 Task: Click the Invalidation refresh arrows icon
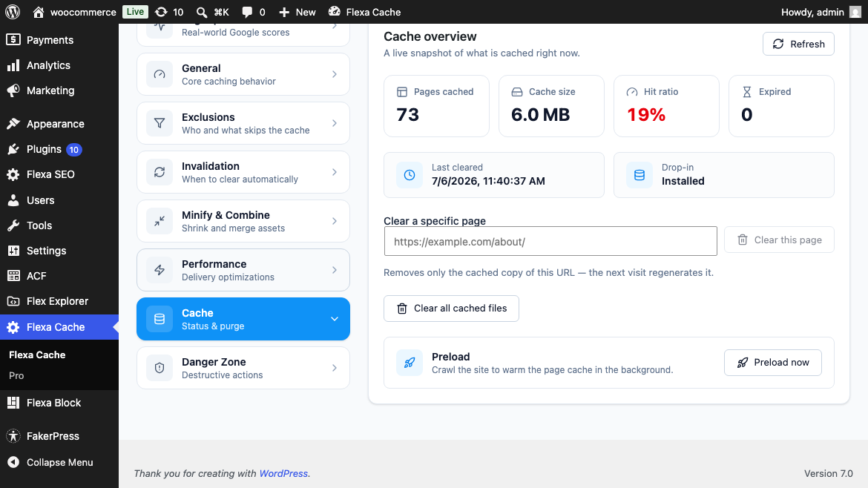(x=160, y=172)
